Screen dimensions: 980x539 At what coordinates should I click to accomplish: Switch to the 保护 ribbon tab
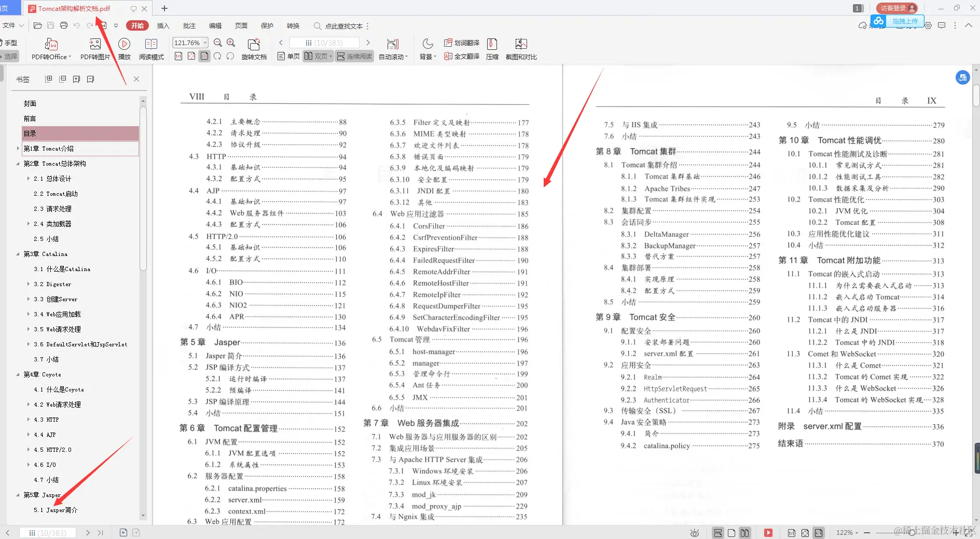[x=267, y=25]
